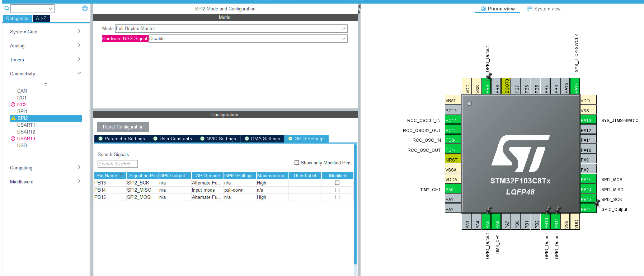Open the User Constants tab
This screenshot has height=276, width=644.
(x=173, y=139)
